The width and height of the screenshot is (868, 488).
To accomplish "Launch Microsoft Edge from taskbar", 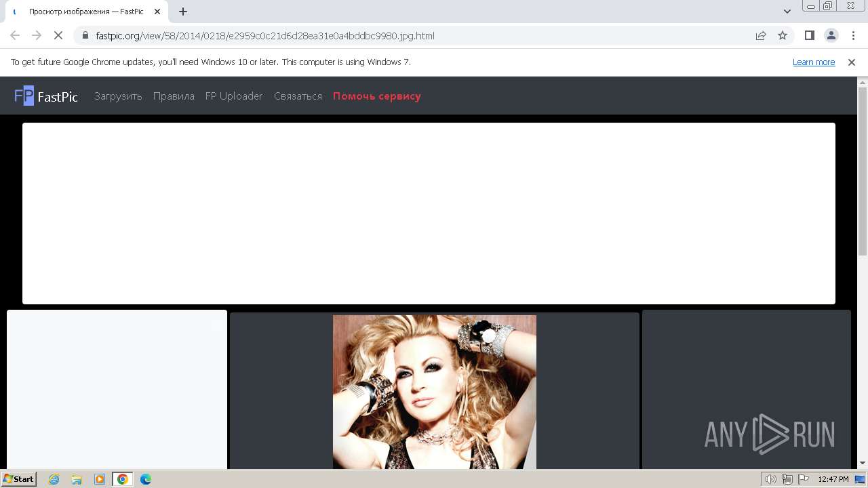I will [x=146, y=479].
